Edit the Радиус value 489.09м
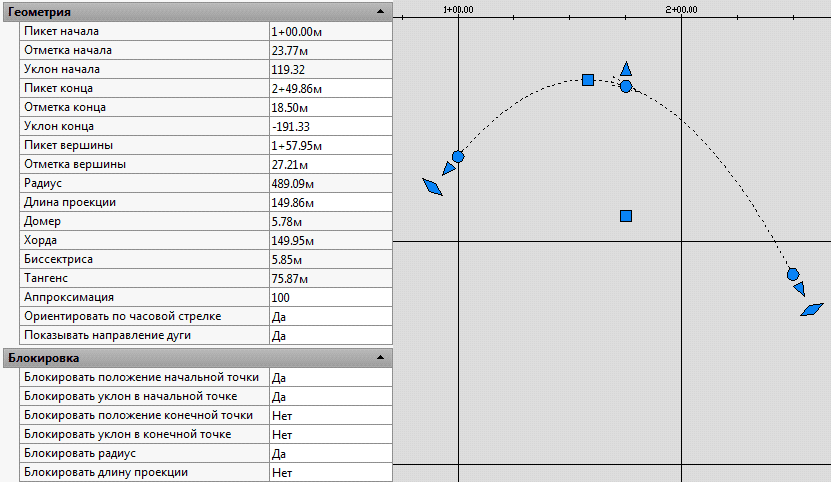Image resolution: width=831 pixels, height=482 pixels. (x=330, y=183)
